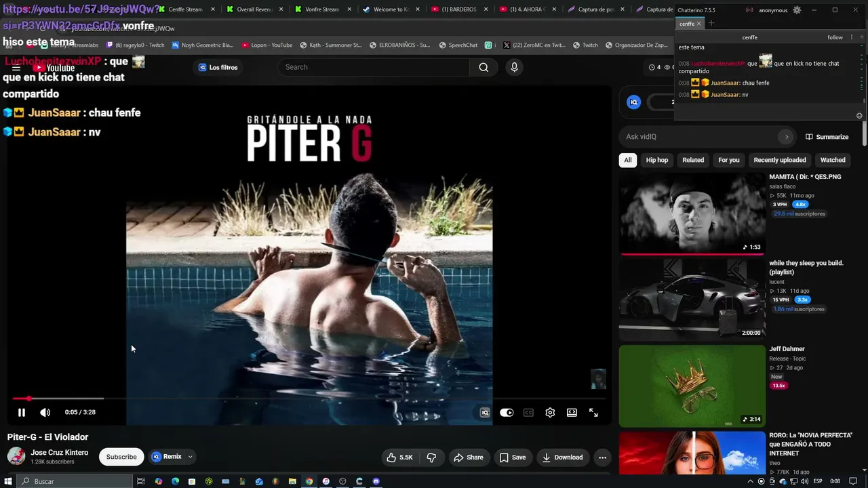Open MAMITA video thumbnail

click(692, 213)
